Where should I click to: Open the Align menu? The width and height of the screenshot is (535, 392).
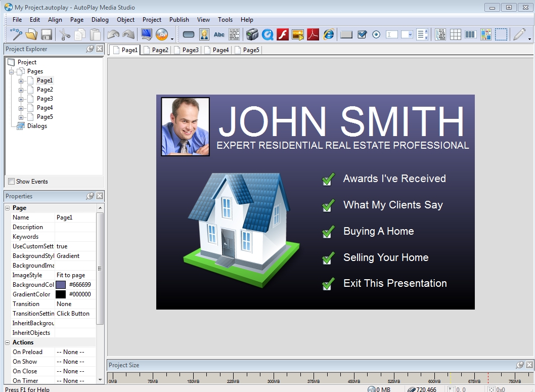tap(55, 20)
